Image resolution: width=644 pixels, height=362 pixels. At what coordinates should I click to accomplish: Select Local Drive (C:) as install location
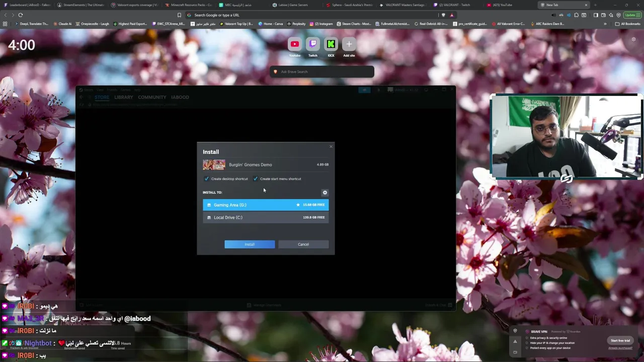(x=266, y=217)
